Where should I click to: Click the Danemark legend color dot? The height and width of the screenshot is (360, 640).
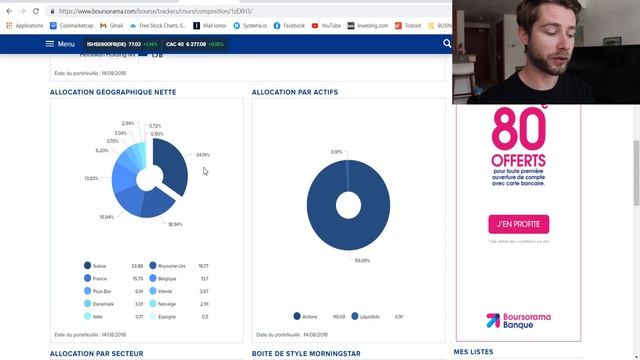87,304
